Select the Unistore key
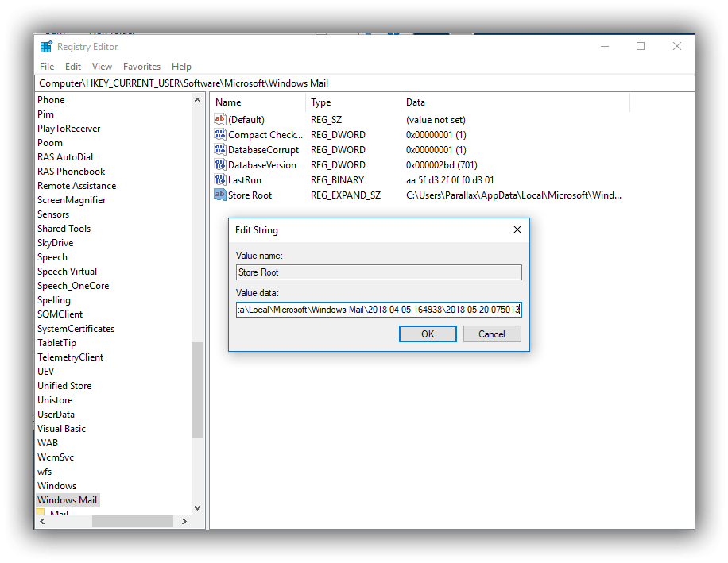 point(55,400)
